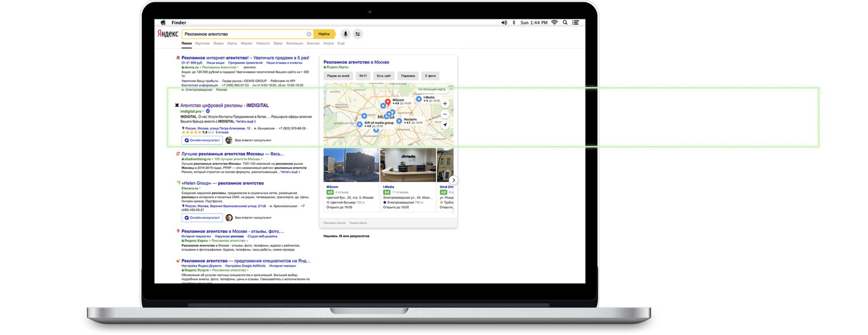
Task: Click the Контактная информация link
Action: [x=199, y=85]
